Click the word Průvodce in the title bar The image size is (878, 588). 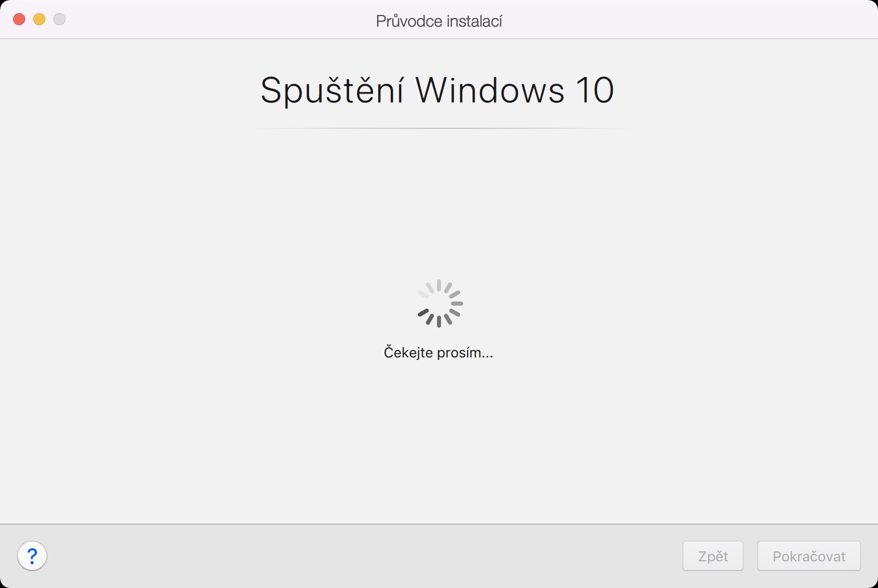409,21
